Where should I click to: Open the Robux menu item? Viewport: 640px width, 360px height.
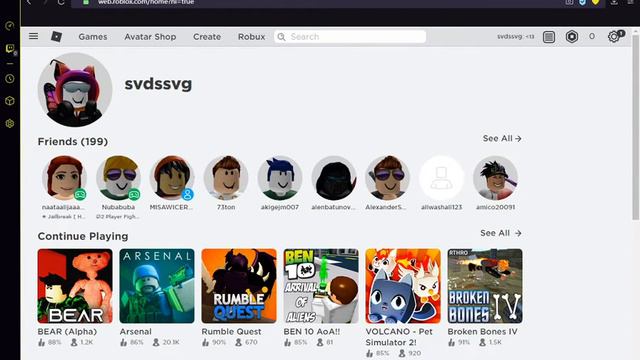coord(251,37)
